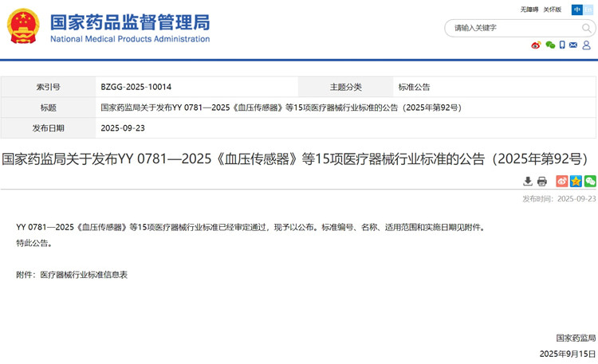Image resolution: width=598 pixels, height=364 pixels.
Task: Open the header Weibo icon
Action: (x=536, y=45)
